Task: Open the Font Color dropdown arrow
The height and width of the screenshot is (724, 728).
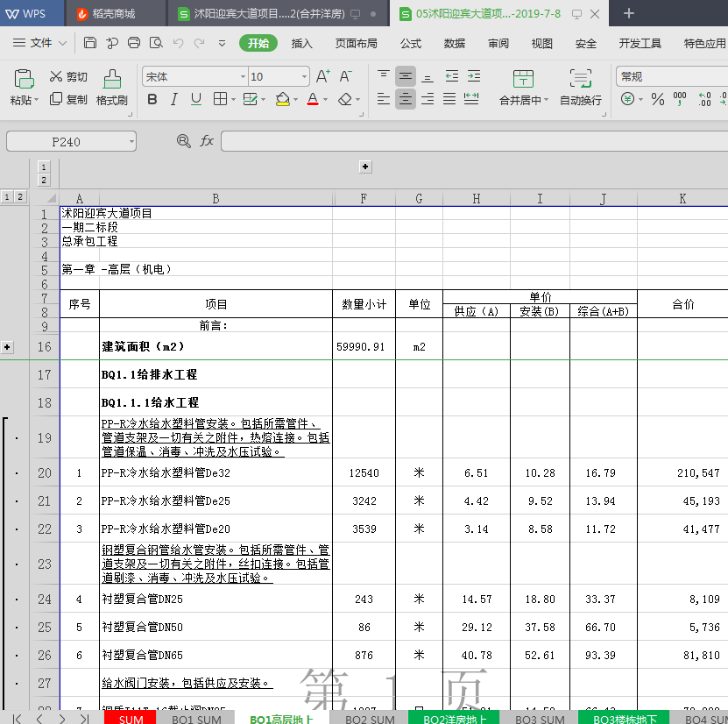Action: (326, 99)
